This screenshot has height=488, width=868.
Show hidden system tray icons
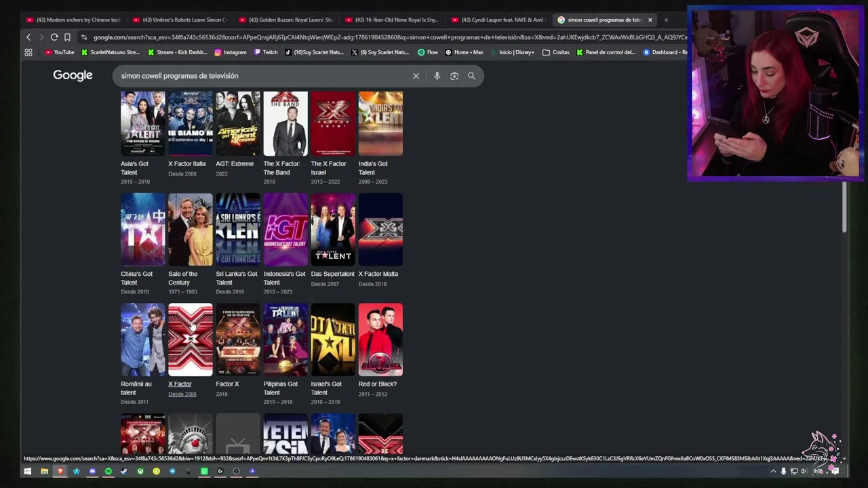[x=773, y=471]
